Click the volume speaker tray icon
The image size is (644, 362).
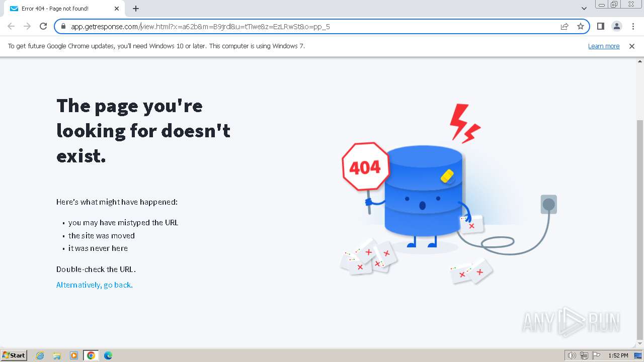tap(572, 355)
